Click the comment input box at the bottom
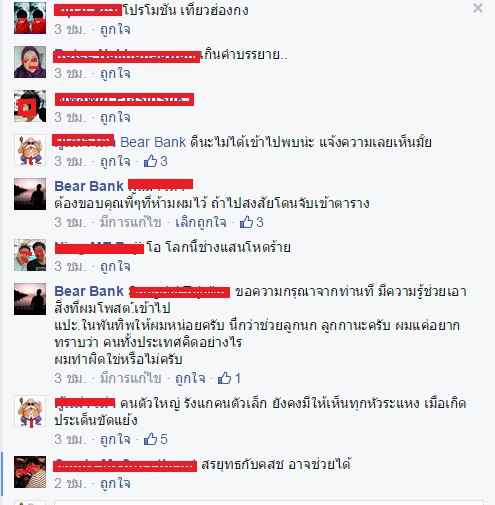 click(269, 502)
